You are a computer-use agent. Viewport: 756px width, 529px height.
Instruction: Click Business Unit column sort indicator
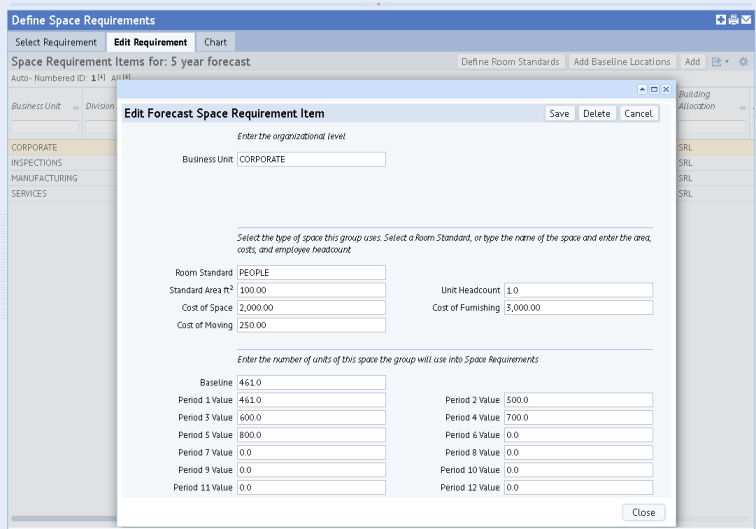pos(74,107)
